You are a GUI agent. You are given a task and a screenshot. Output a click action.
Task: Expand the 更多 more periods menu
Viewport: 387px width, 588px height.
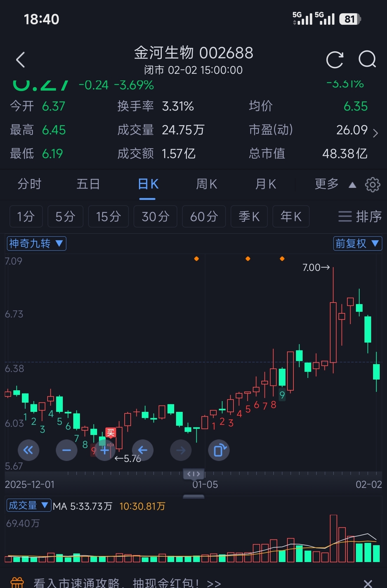[335, 184]
